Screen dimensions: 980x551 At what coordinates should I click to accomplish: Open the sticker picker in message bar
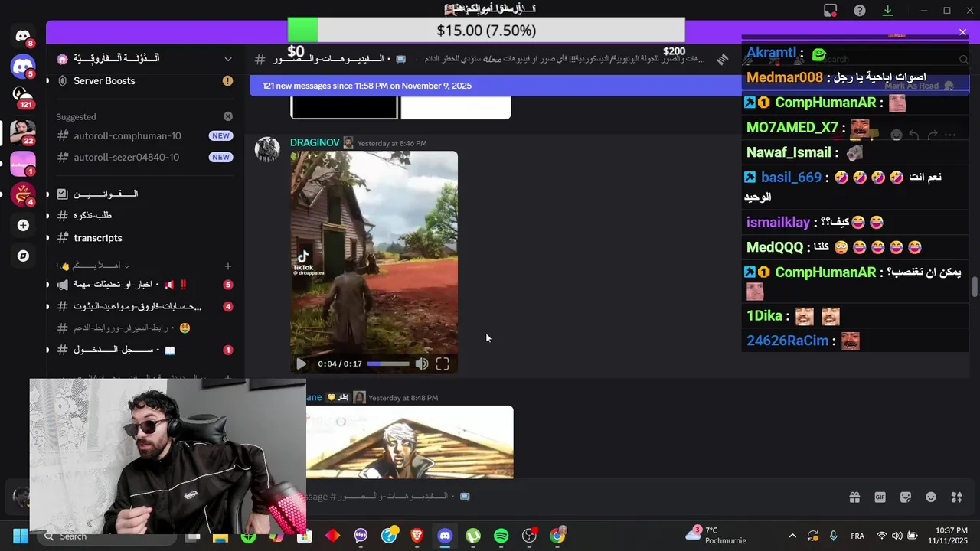click(x=906, y=497)
